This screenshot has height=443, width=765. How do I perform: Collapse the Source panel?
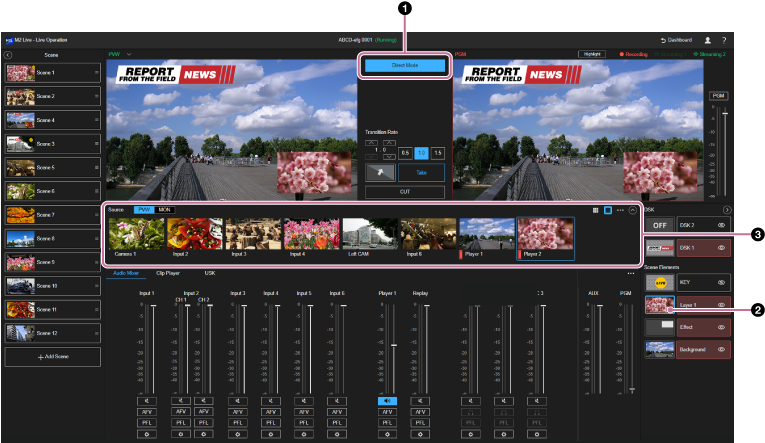pos(633,210)
